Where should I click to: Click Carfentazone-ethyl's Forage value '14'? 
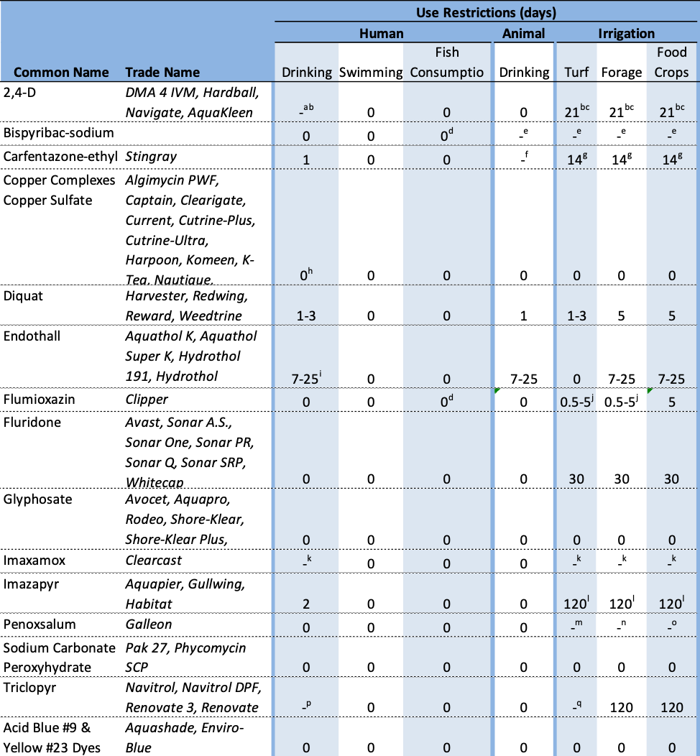(x=622, y=159)
